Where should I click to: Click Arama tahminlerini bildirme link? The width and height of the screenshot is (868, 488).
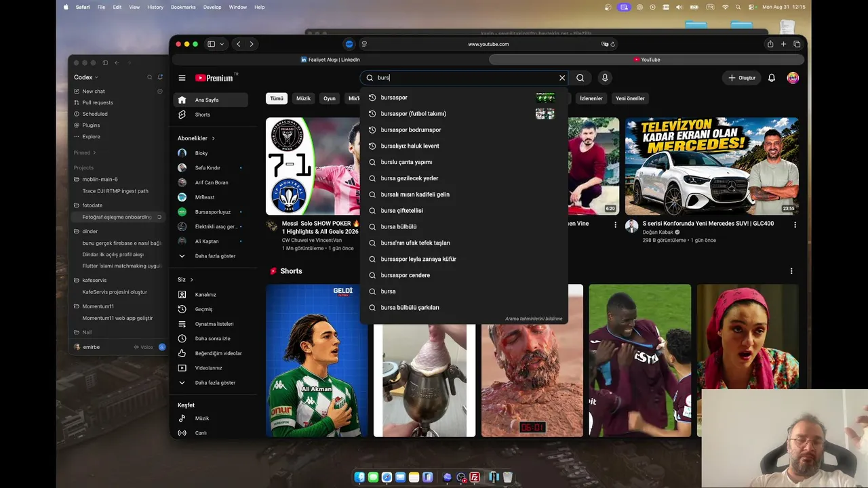[534, 319]
